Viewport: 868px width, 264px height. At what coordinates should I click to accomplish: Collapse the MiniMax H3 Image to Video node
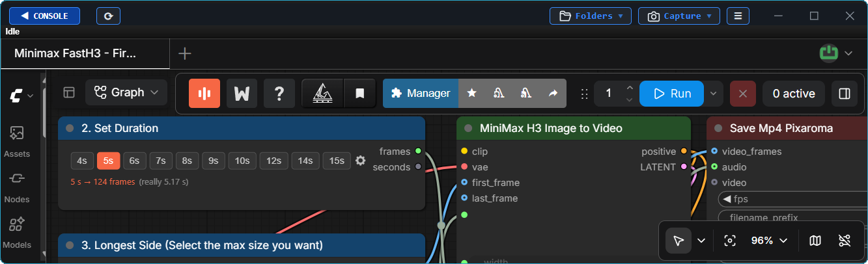click(468, 128)
